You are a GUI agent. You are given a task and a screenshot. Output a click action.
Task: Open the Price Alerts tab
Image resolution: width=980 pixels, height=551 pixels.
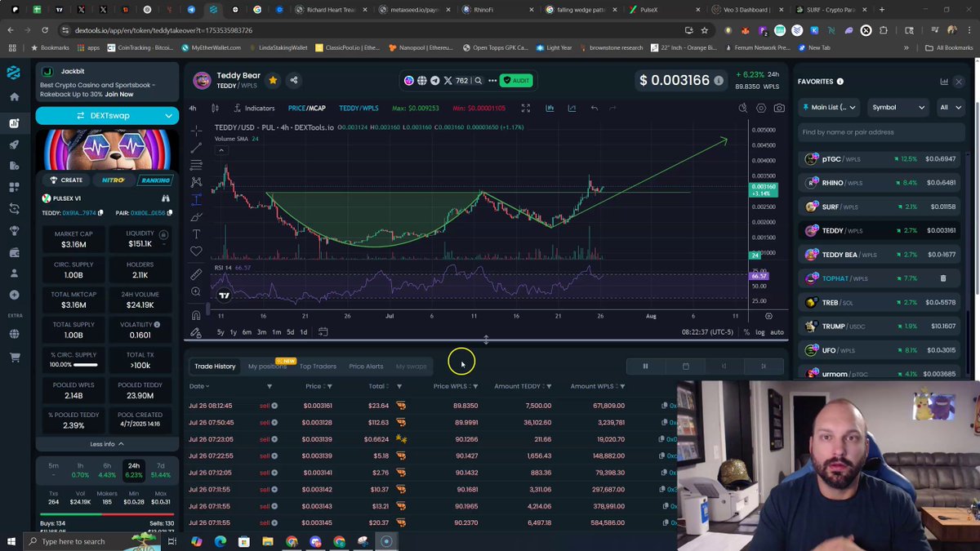pyautogui.click(x=366, y=367)
